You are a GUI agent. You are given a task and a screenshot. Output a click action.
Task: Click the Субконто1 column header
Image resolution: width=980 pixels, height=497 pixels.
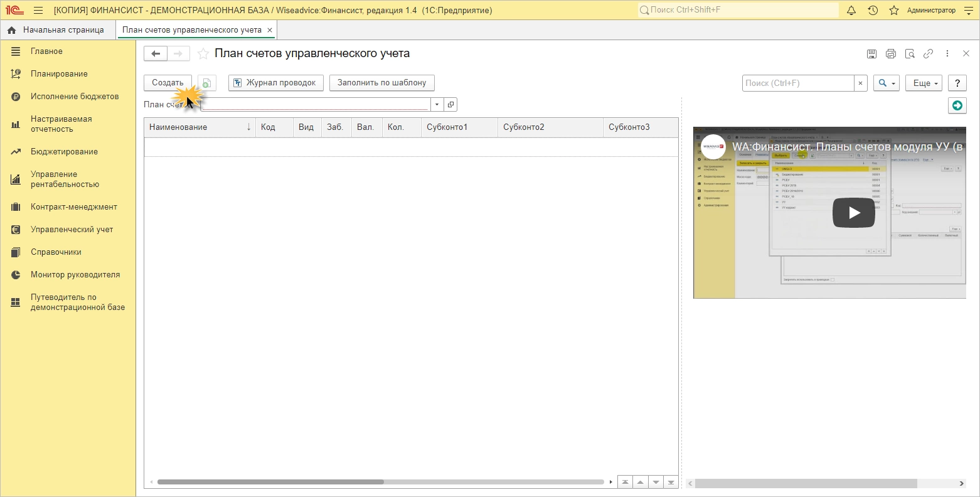460,127
